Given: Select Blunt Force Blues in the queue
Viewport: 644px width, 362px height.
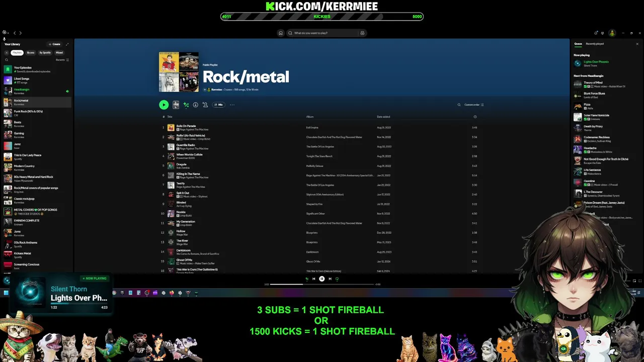Looking at the screenshot, I should [606, 95].
